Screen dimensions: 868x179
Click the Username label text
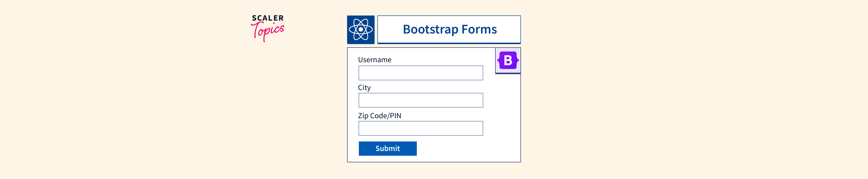tap(374, 60)
